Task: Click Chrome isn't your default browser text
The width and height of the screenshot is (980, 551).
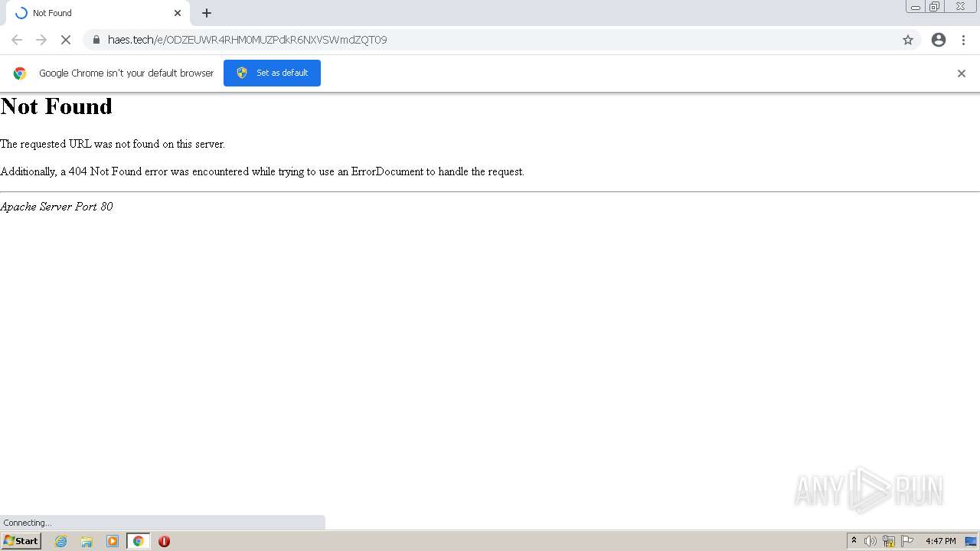Action: (x=126, y=73)
